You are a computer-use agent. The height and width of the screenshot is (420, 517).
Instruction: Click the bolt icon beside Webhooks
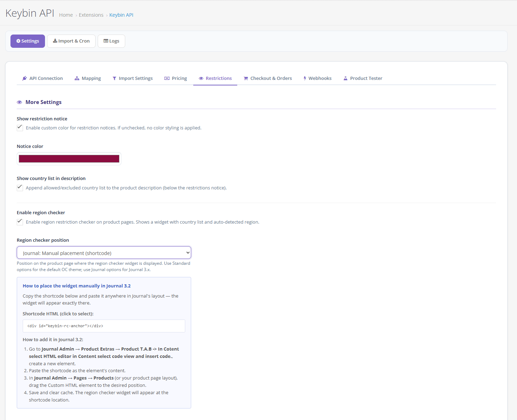(x=305, y=78)
